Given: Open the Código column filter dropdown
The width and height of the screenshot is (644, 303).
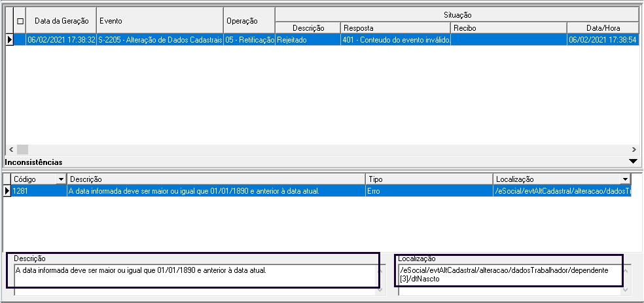Looking at the screenshot, I should coord(61,179).
